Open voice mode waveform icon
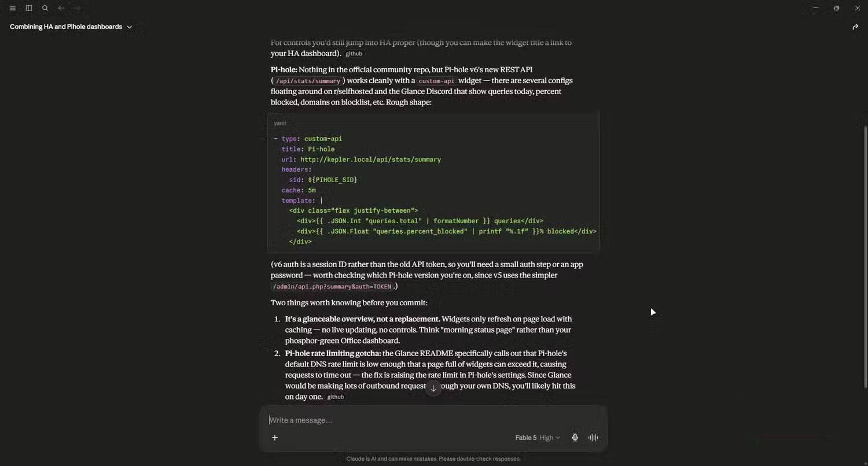 [x=593, y=438]
